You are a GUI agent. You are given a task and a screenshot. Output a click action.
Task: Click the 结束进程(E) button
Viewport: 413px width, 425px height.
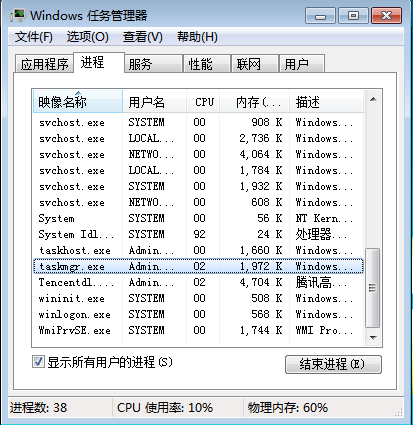(333, 364)
